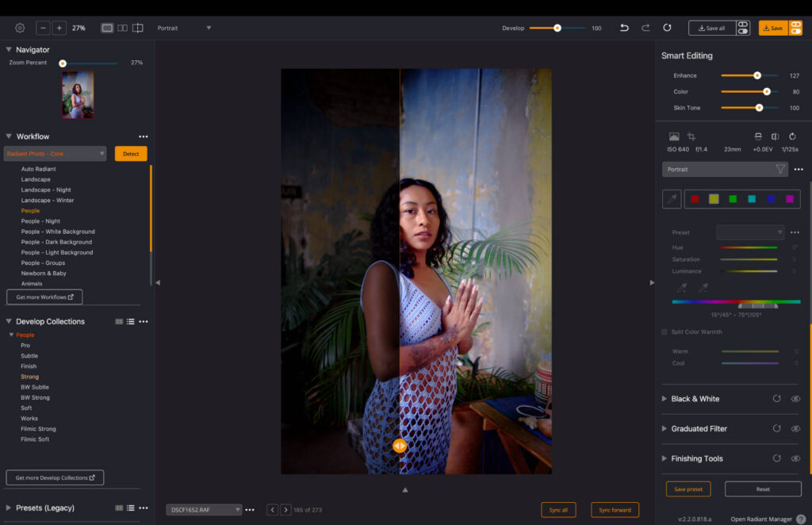The width and height of the screenshot is (812, 525).
Task: Collapse the Develop Collections panel
Action: [8, 321]
